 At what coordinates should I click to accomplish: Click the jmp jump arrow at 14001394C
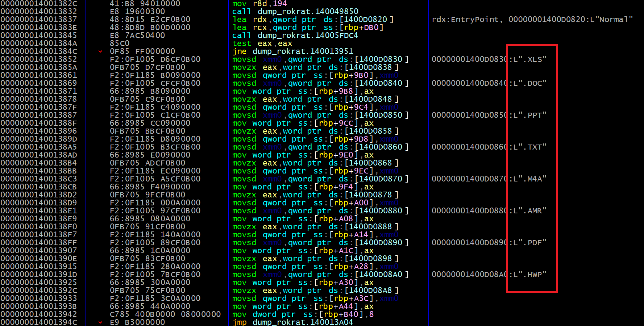point(100,322)
